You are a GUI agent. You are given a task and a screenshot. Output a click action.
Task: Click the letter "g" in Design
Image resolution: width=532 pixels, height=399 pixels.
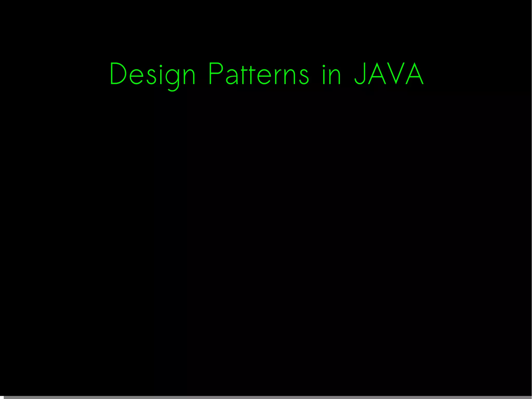173,78
